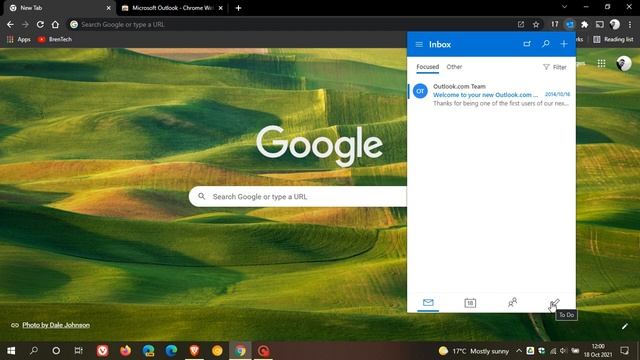Viewport: 640px width, 360px height.
Task: Click the Outlook search magnifier icon
Action: coord(546,44)
